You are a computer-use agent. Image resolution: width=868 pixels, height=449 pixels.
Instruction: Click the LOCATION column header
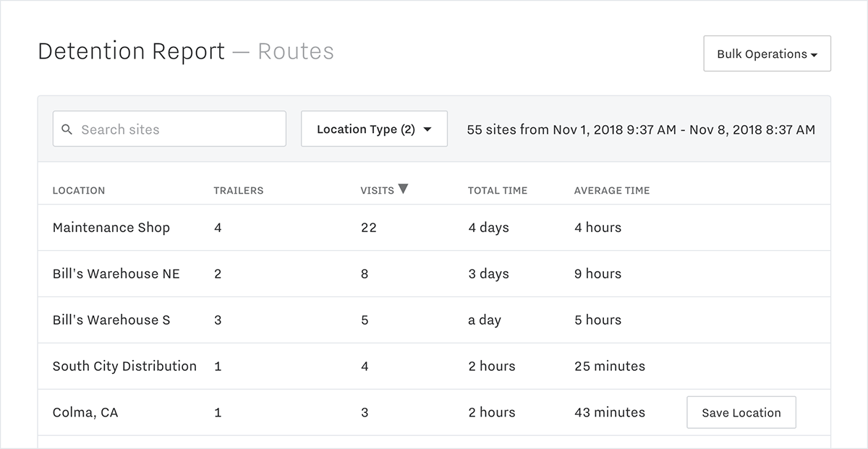click(x=79, y=190)
